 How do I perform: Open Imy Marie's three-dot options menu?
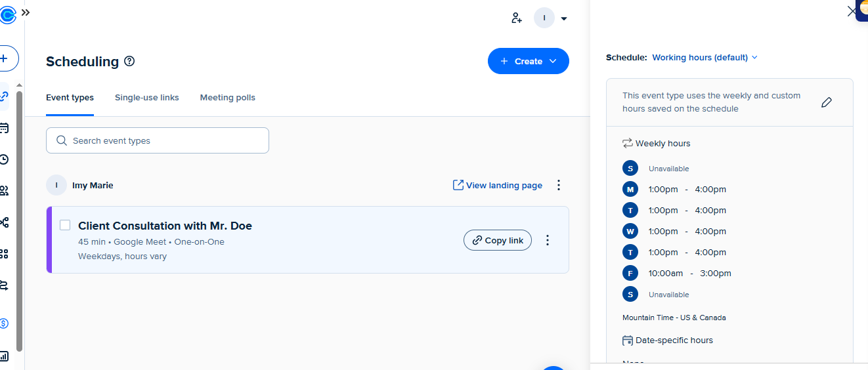[x=559, y=186]
